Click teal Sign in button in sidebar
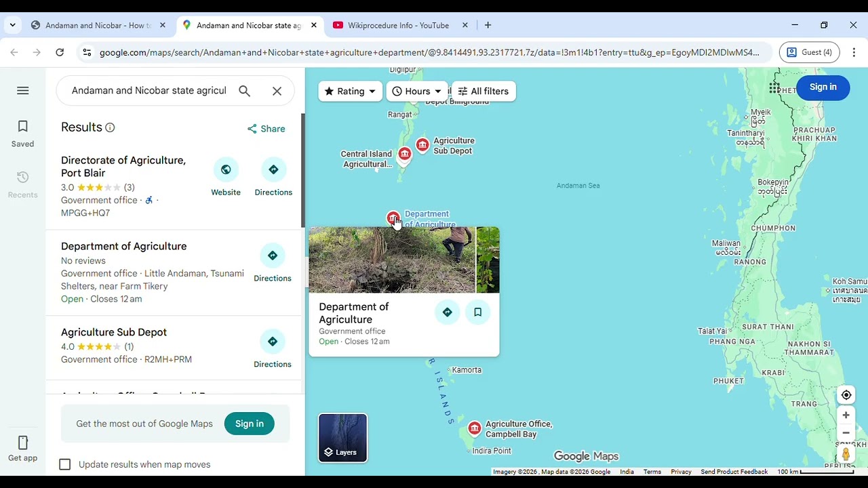The height and width of the screenshot is (488, 868). [x=250, y=424]
